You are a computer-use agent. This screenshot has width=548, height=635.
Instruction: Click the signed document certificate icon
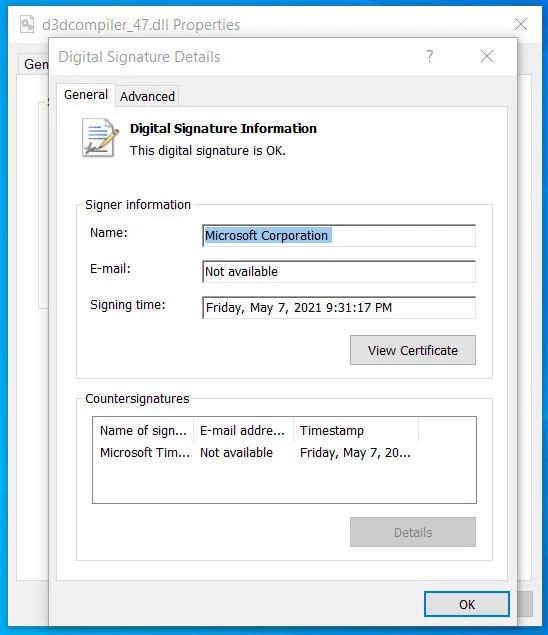coord(100,137)
